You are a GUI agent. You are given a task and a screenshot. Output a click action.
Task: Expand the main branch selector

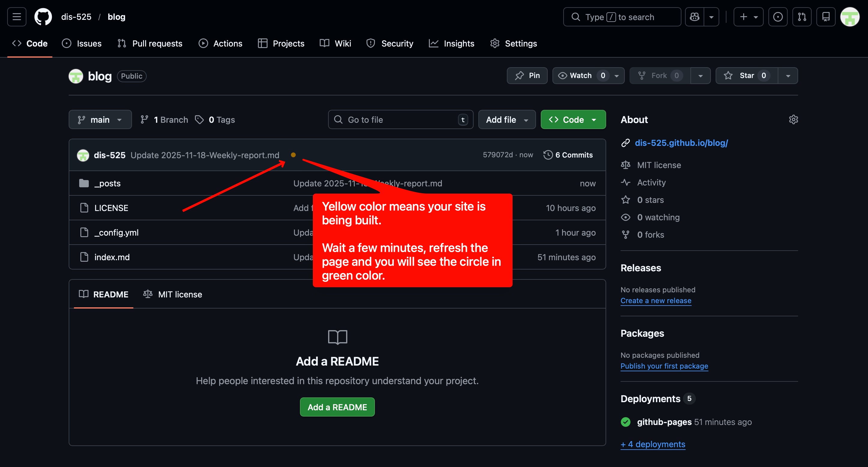coord(100,120)
